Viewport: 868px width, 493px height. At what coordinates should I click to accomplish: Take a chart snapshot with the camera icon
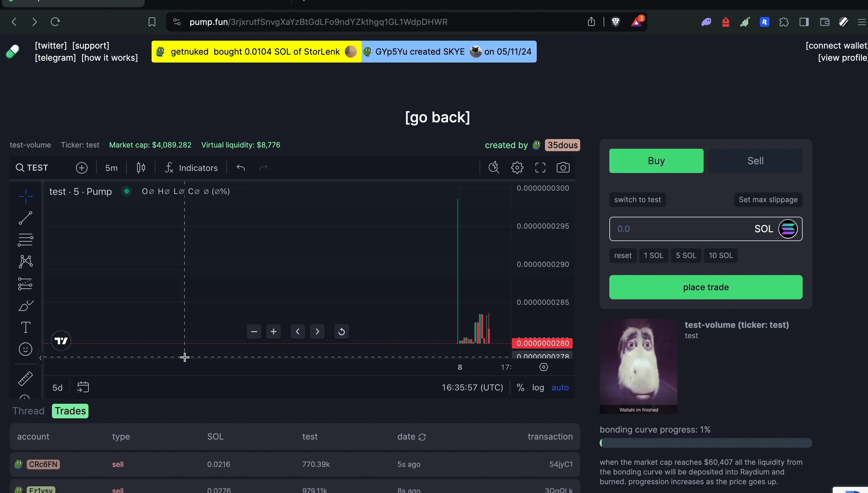tap(563, 167)
